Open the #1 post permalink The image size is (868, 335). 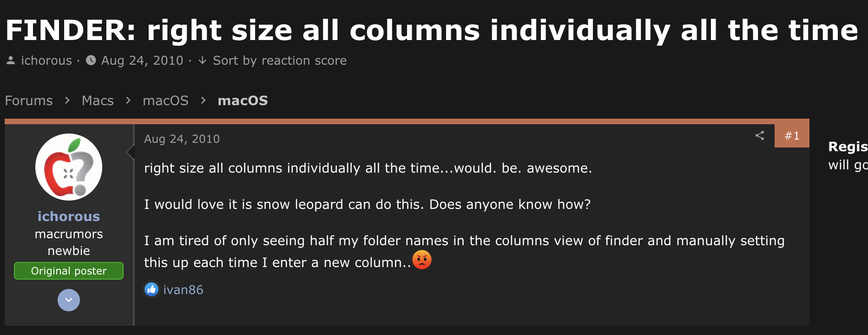coord(792,136)
